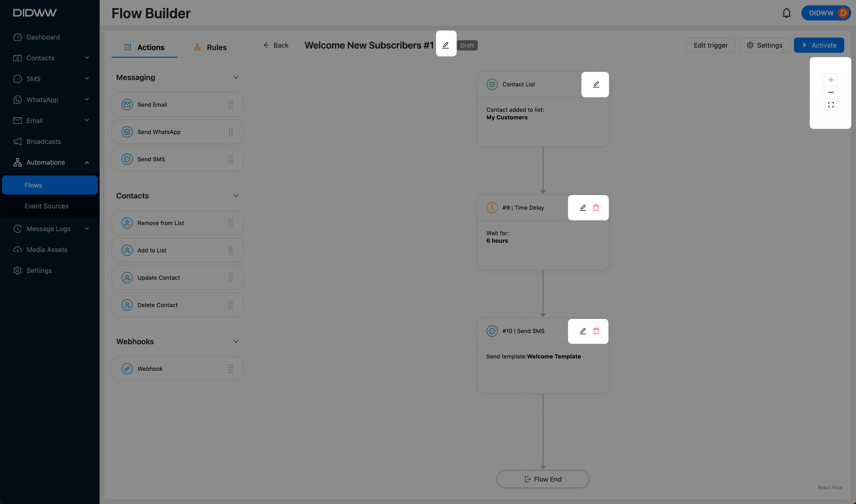Edit the #9 Time Delay node
Image resolution: width=856 pixels, height=504 pixels.
point(582,208)
